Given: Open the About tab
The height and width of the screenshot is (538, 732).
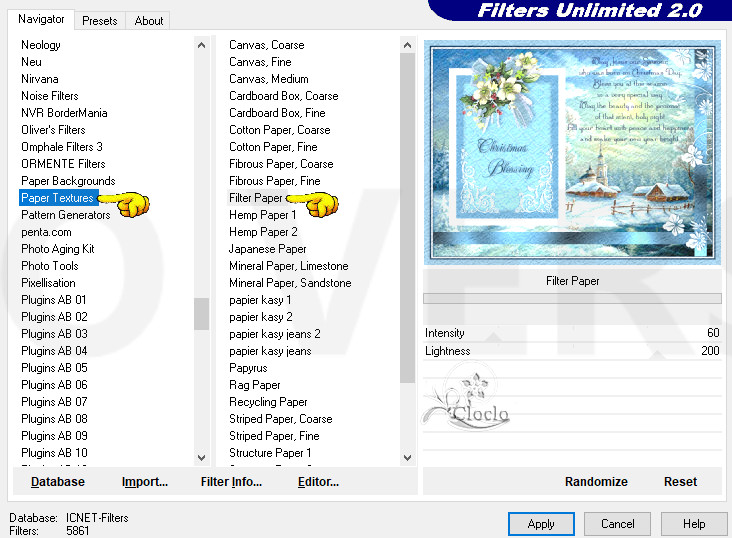Looking at the screenshot, I should point(149,21).
